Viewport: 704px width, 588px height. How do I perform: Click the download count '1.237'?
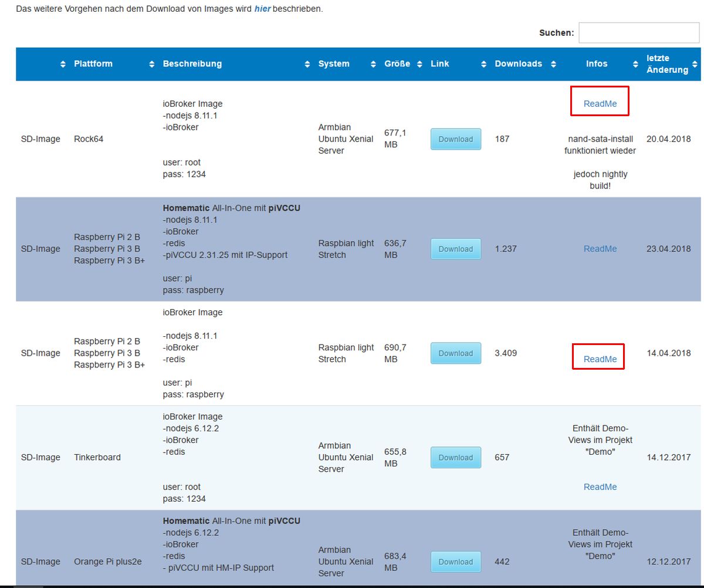tap(506, 249)
